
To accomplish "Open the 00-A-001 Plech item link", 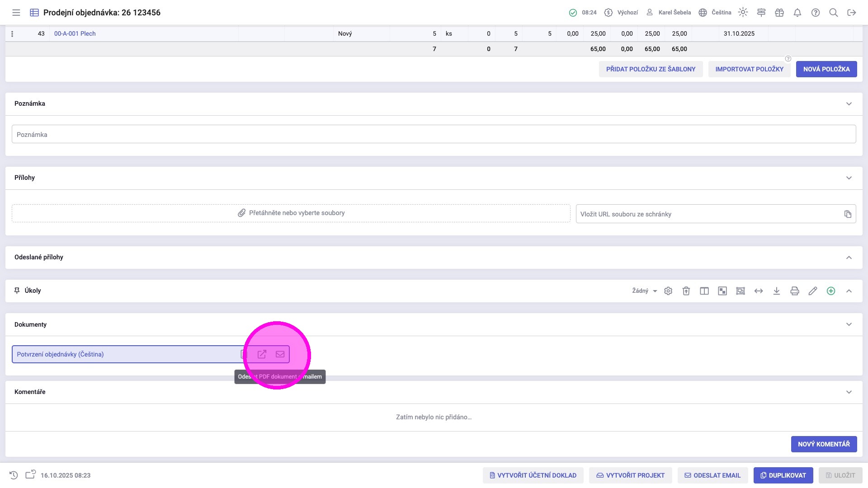I will [75, 34].
